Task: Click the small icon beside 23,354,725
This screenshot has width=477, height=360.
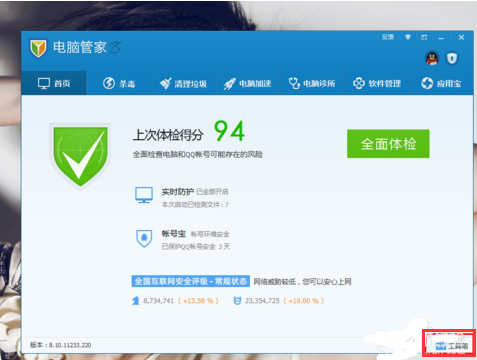Action: click(x=237, y=301)
